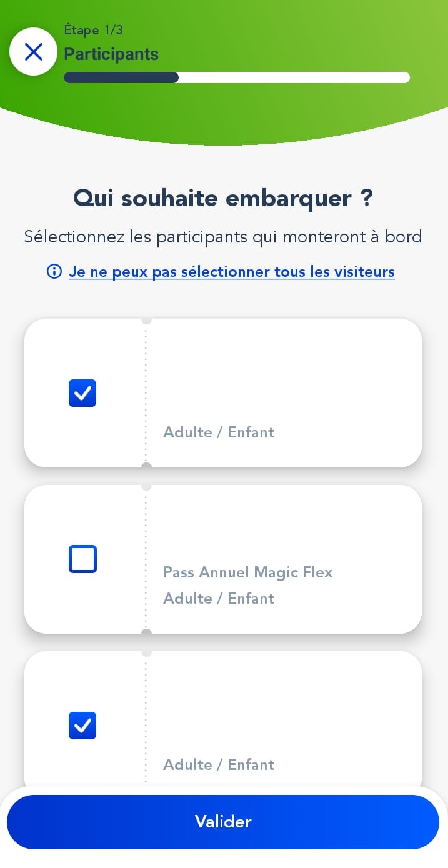
Task: Tap 'Adulte / Enfant' label on third participant card
Action: [x=219, y=765]
